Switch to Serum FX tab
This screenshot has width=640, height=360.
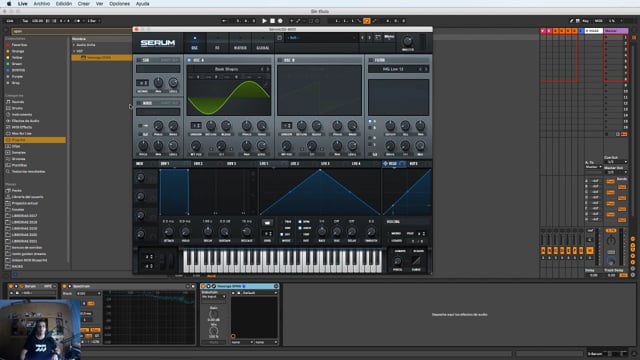(217, 43)
